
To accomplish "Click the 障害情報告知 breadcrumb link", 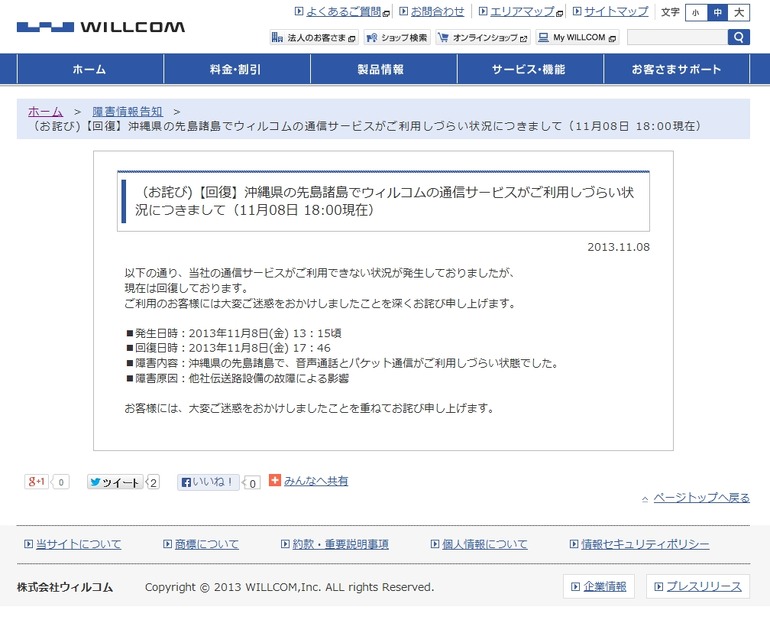I will coord(128,111).
